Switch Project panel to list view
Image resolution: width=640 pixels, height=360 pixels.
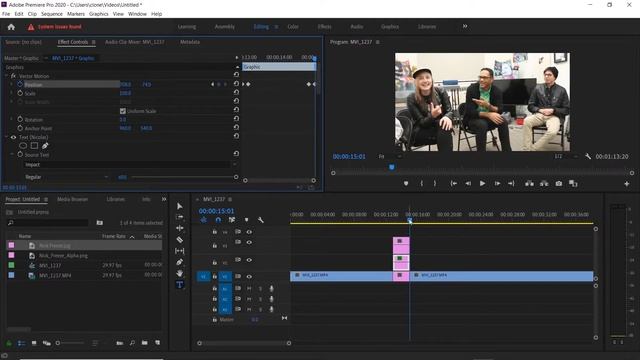[22, 343]
